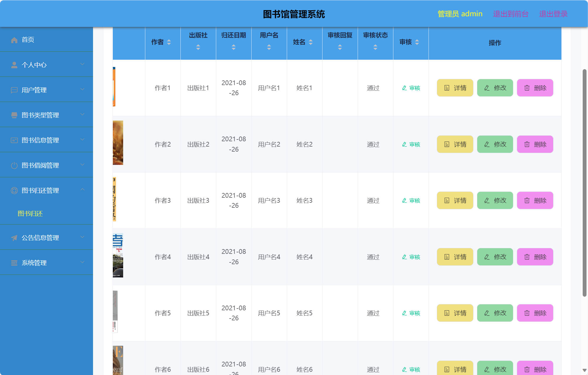Image resolution: width=588 pixels, height=375 pixels.
Task: Toggle sorting on the 归还日期 column
Action: [x=234, y=46]
